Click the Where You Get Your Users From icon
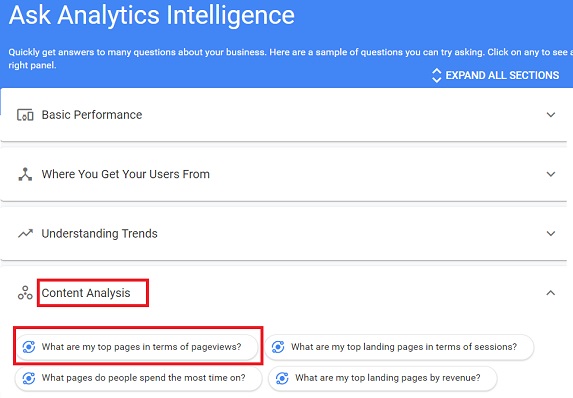The width and height of the screenshot is (573, 398). point(25,174)
